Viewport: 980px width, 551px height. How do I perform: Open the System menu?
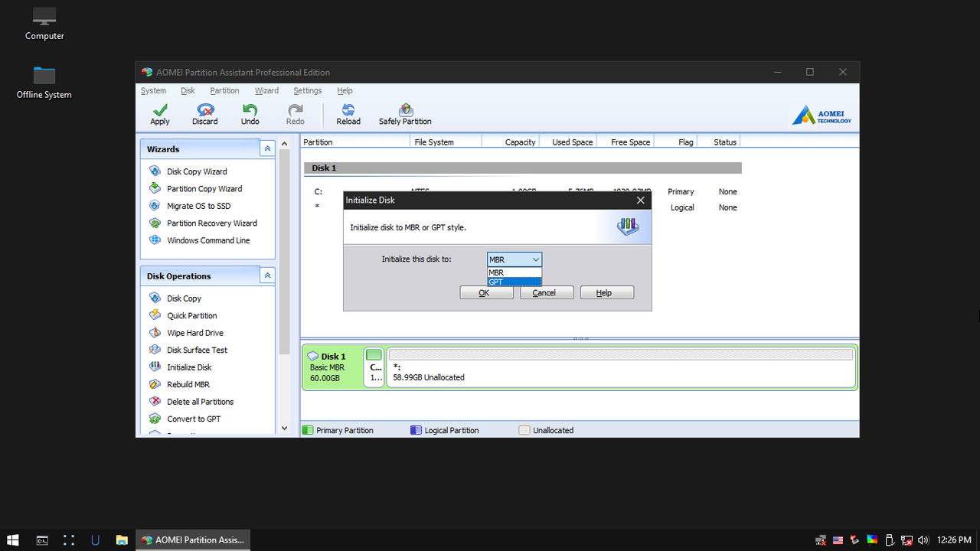153,90
